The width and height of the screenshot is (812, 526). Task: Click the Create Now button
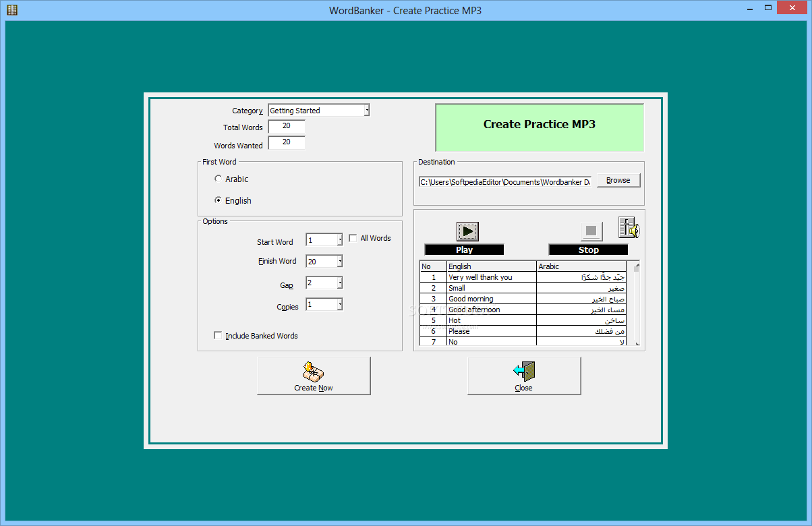click(x=314, y=376)
